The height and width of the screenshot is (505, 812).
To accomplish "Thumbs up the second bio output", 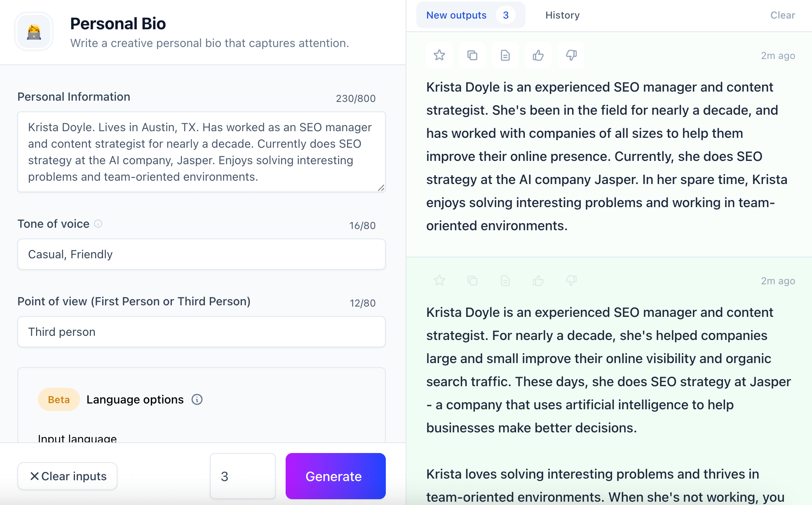I will pyautogui.click(x=538, y=281).
